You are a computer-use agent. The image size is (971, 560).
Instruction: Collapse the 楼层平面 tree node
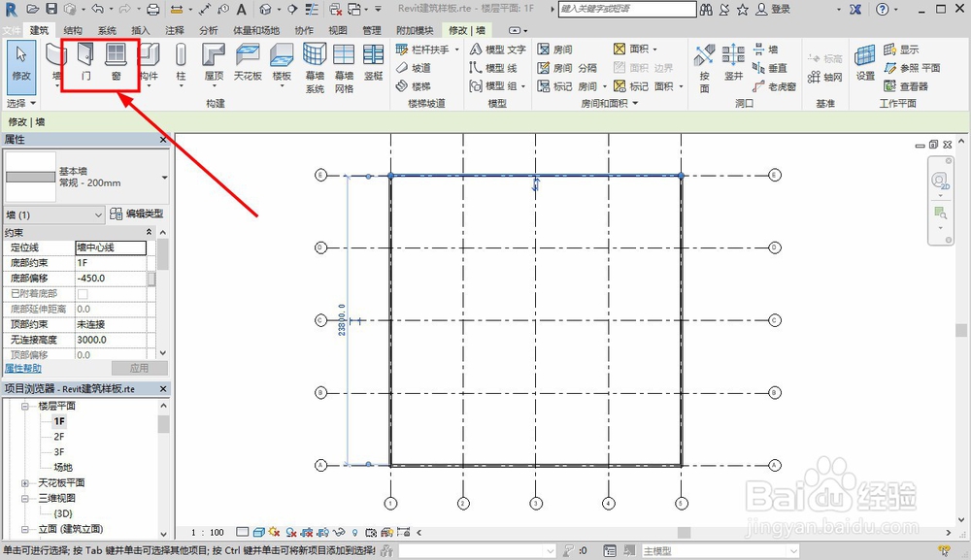(25, 406)
